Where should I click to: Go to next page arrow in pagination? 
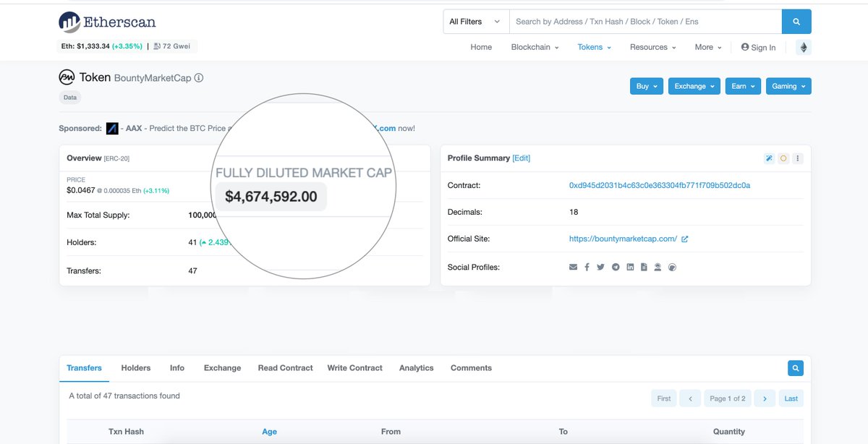[765, 398]
